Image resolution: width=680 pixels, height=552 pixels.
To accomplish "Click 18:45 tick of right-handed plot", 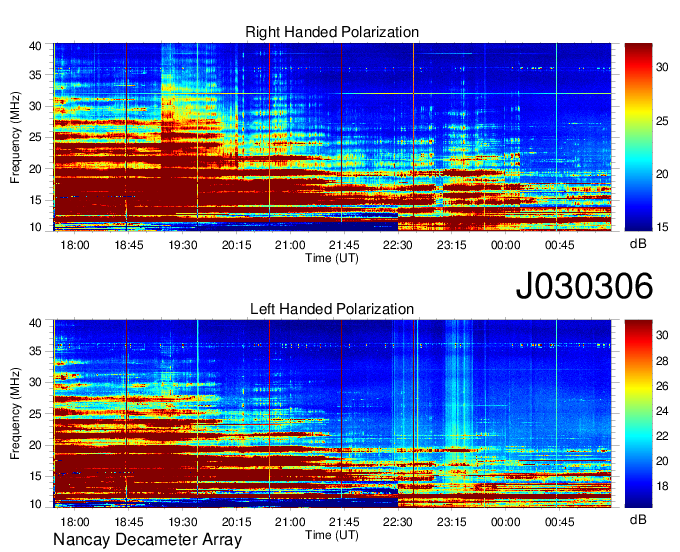I will [x=129, y=245].
